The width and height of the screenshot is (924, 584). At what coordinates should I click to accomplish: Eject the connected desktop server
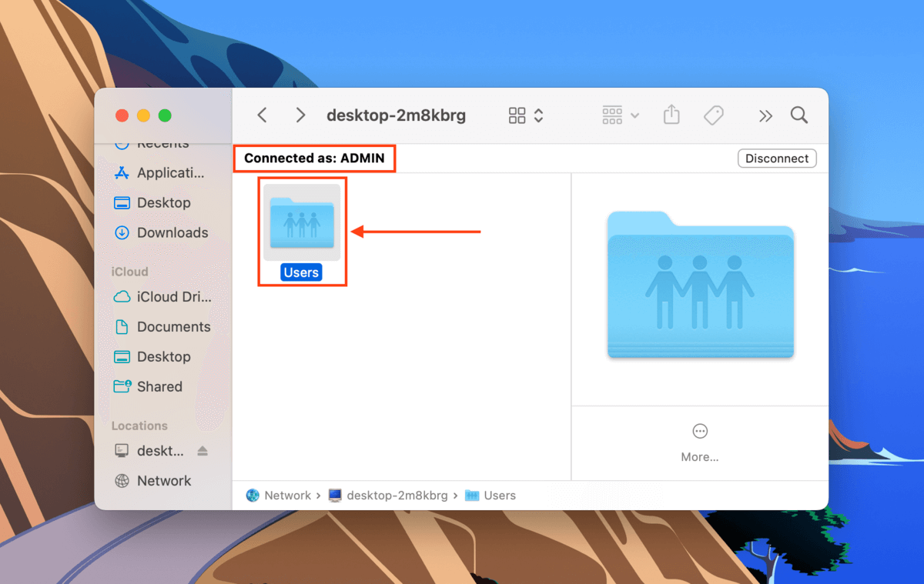click(203, 451)
